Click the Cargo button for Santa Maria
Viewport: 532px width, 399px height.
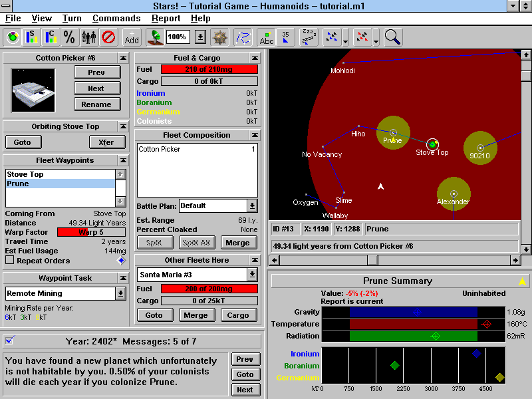(x=238, y=315)
